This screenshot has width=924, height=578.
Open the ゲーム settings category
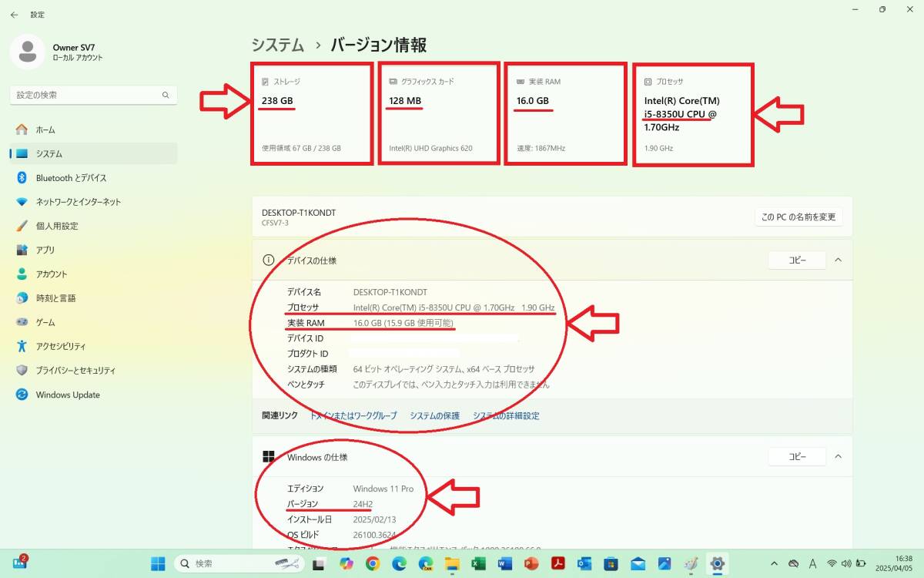pyautogui.click(x=93, y=322)
